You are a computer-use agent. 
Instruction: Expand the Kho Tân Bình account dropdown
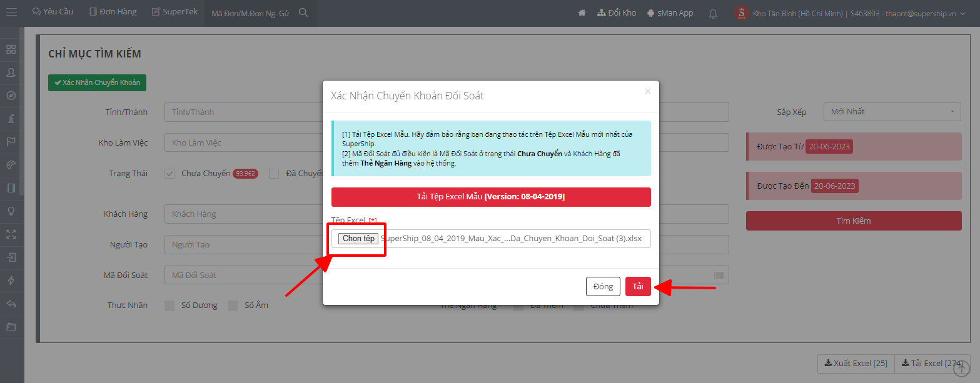(x=859, y=13)
